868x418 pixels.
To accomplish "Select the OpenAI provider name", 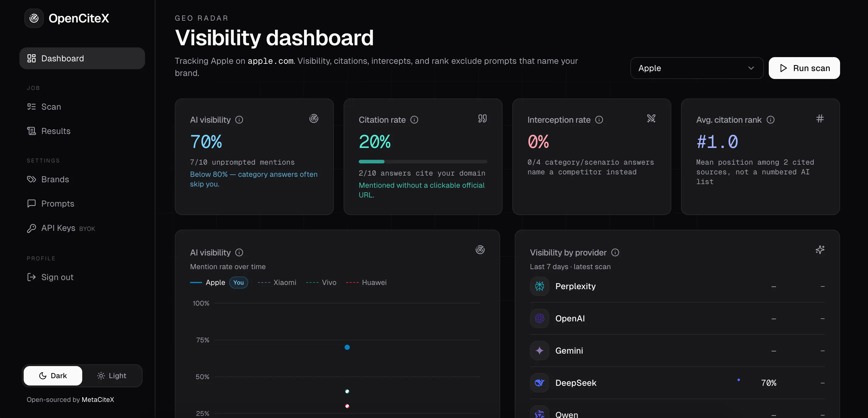I will [570, 318].
